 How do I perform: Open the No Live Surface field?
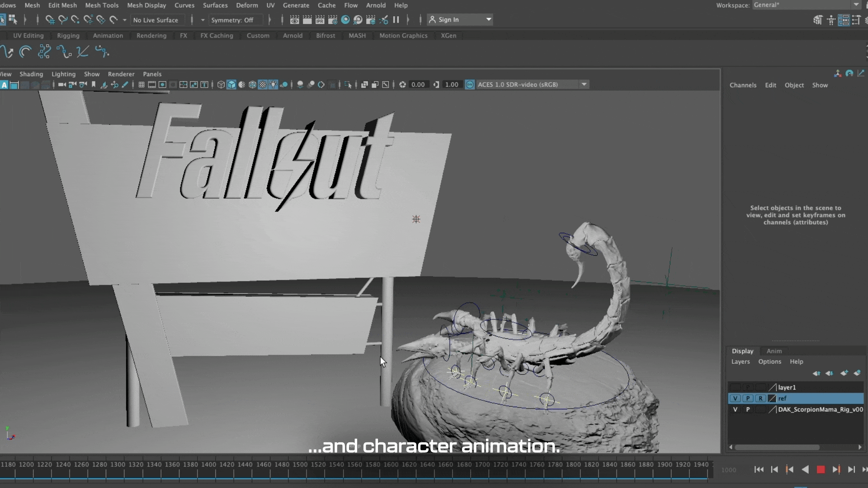(158, 20)
